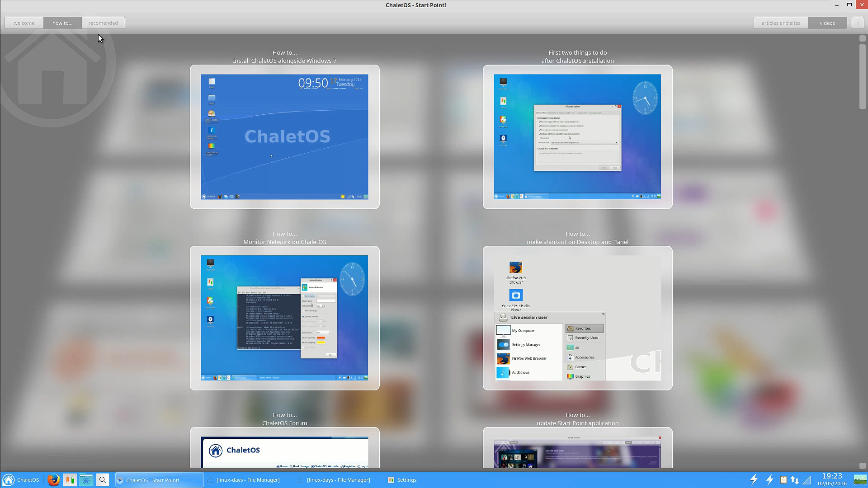The height and width of the screenshot is (488, 868).
Task: Launch Firefox from the taskbar
Action: [x=53, y=480]
